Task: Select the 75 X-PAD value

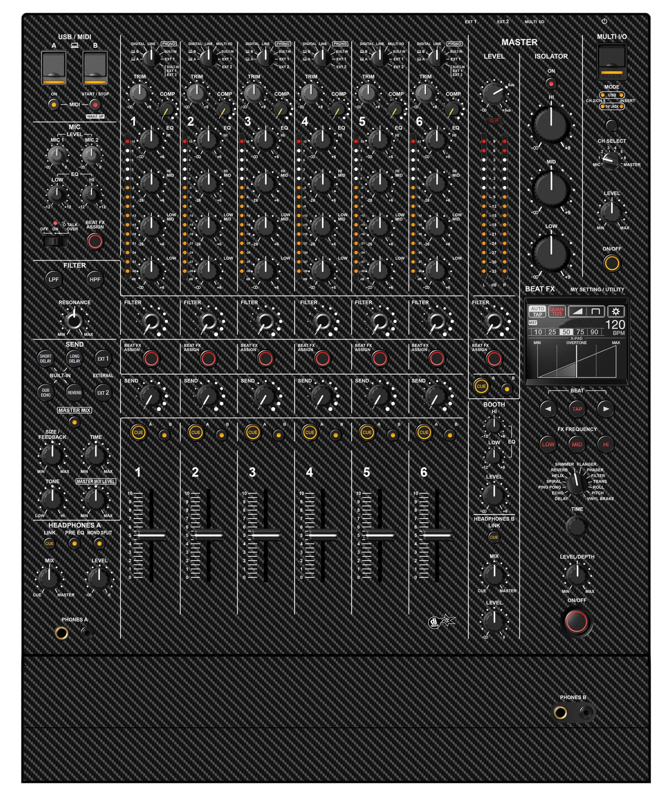Action: coord(580,332)
